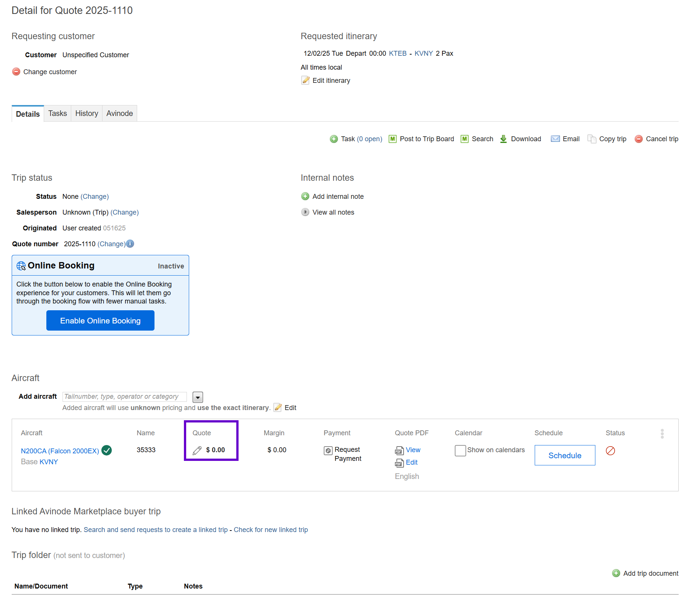Click the Enable Online Booking button
699x616 pixels.
100,320
